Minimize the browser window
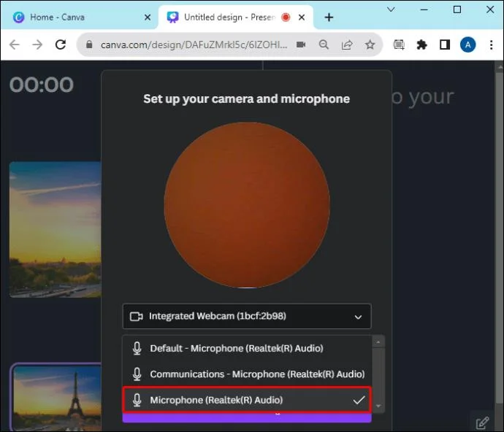The height and width of the screenshot is (432, 504). [424, 9]
